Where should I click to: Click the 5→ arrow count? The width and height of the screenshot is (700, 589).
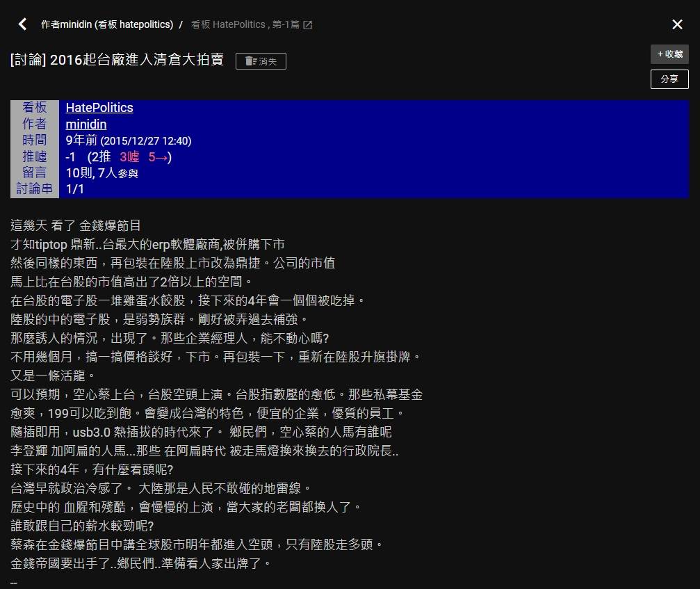tap(158, 156)
